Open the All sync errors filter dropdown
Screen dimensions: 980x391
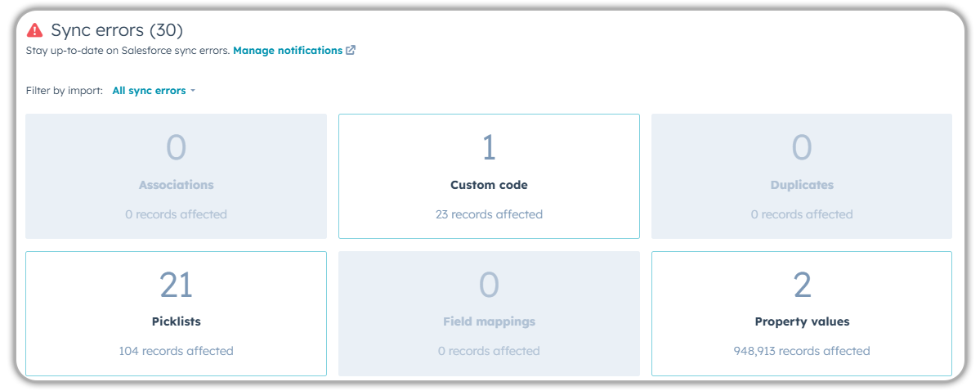(x=150, y=91)
